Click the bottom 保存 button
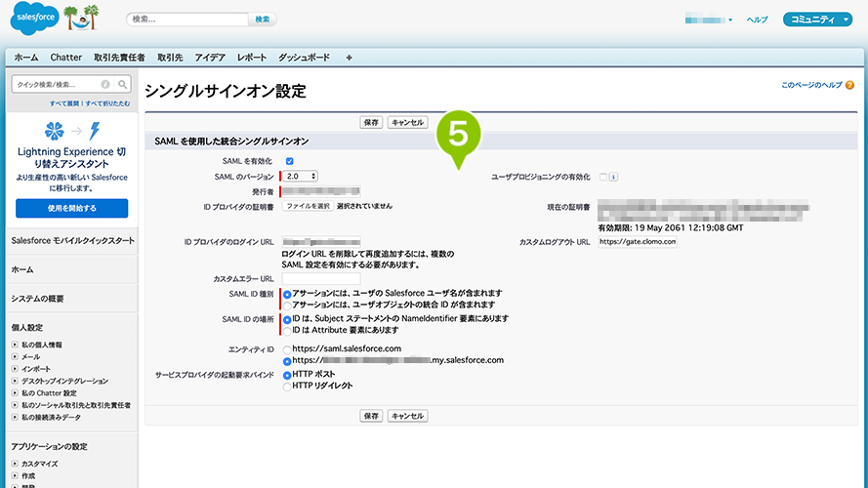This screenshot has height=488, width=868. point(371,416)
